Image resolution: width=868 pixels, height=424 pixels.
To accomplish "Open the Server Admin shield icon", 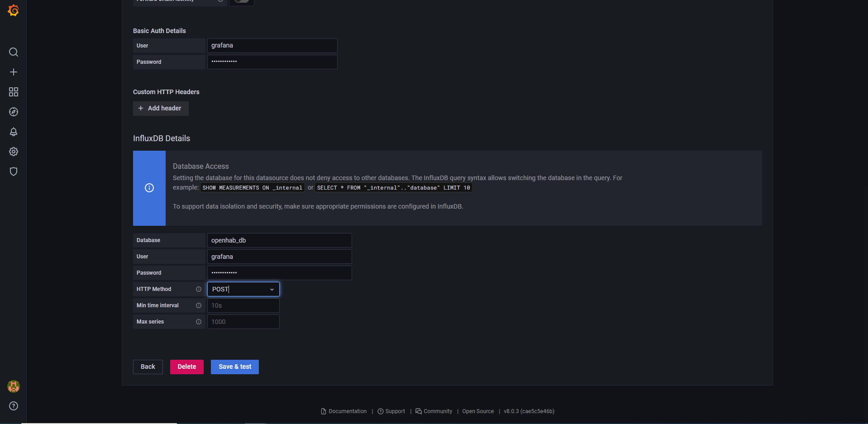I will tap(14, 172).
